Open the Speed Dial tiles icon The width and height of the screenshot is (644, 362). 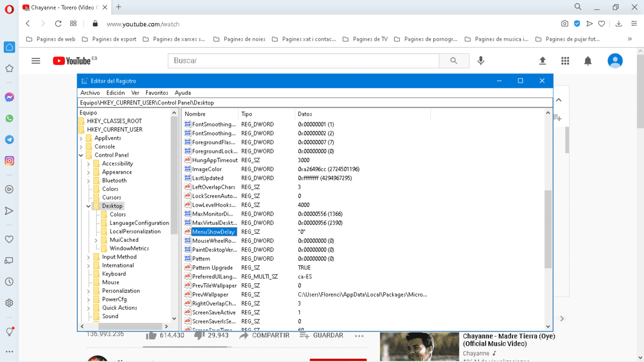point(74,24)
